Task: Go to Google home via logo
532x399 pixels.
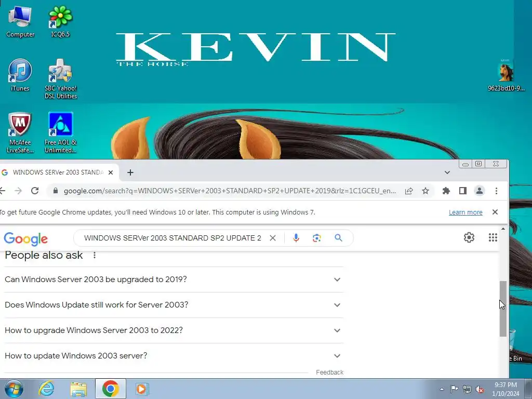Action: pyautogui.click(x=26, y=239)
